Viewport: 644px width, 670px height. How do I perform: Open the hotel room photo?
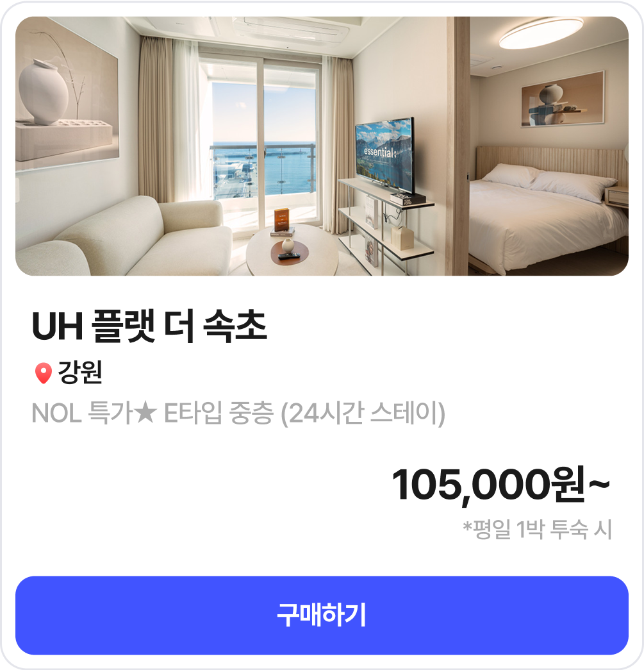(322, 146)
